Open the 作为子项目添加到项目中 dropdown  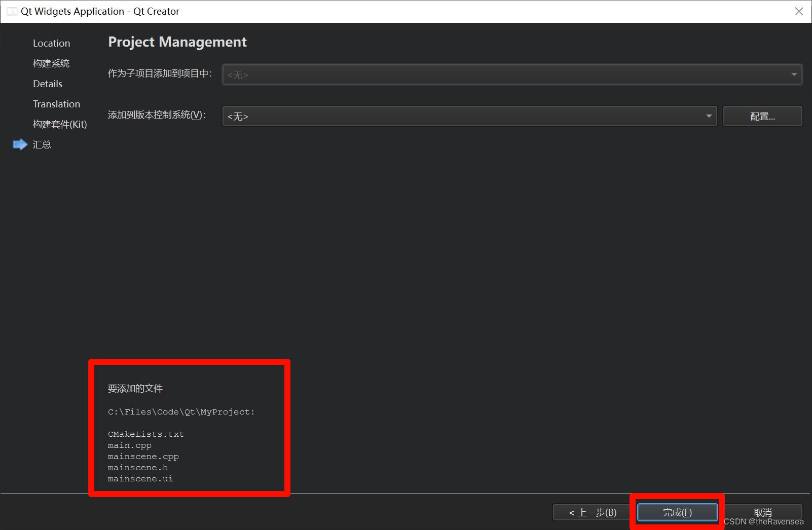coord(512,74)
